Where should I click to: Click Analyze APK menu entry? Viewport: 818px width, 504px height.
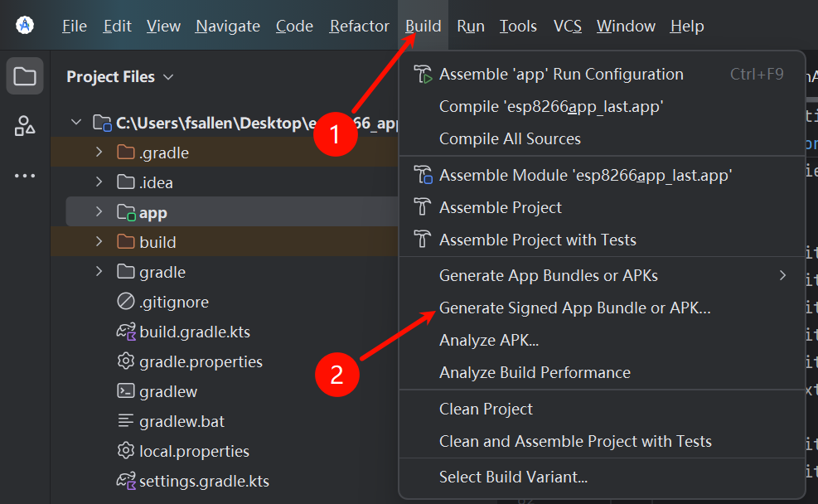[489, 340]
